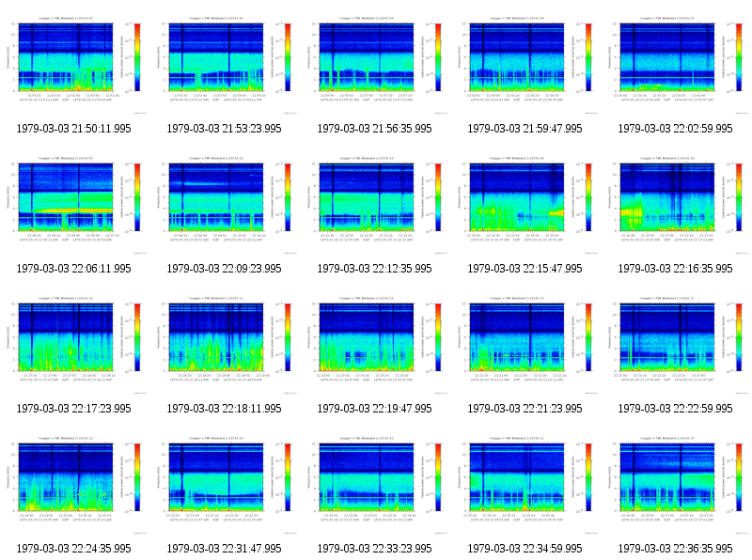
Task: Pick the caption "1979-03-03 22:33:23.995"
Action: pos(374,549)
